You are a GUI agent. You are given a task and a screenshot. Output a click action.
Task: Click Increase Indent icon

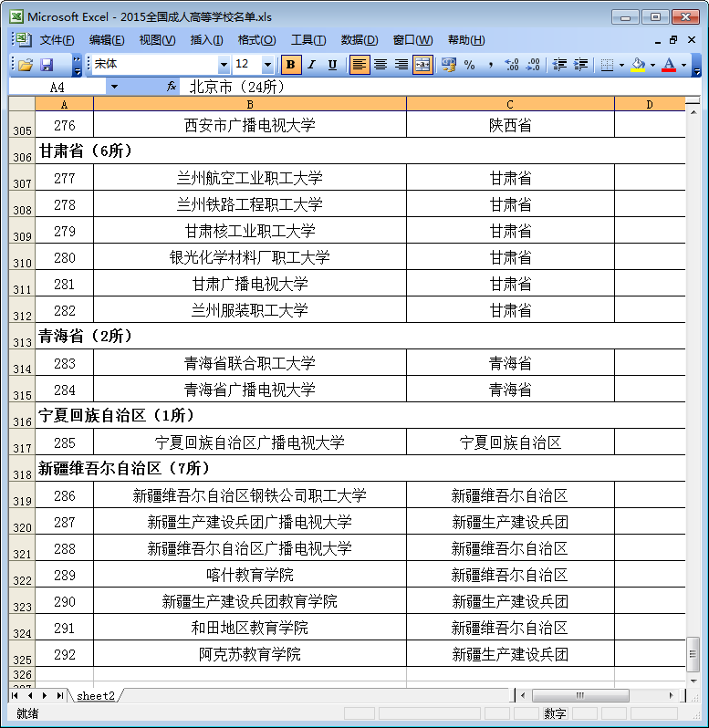[580, 65]
